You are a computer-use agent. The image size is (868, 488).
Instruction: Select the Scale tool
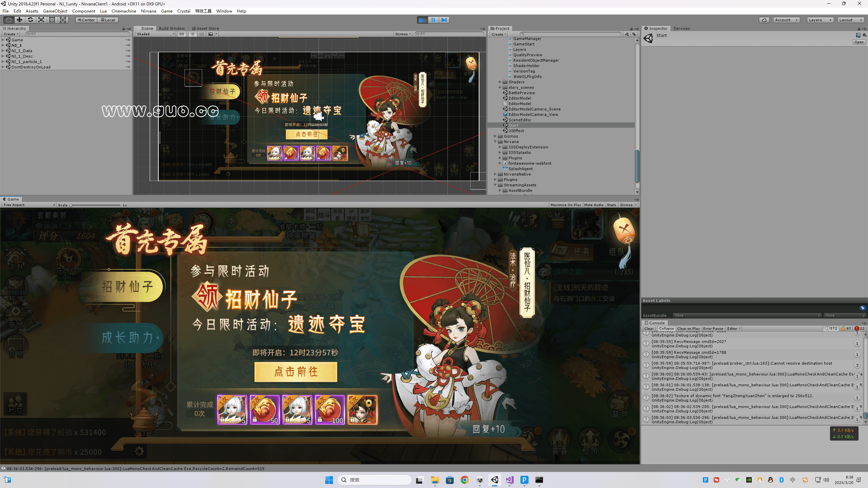coord(41,20)
